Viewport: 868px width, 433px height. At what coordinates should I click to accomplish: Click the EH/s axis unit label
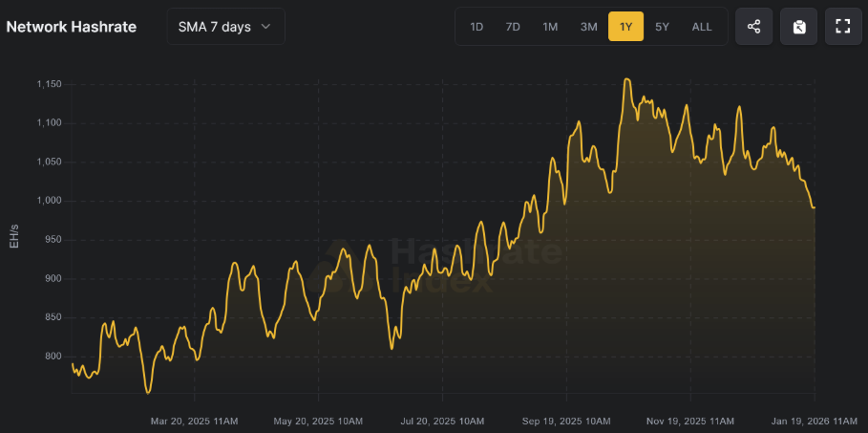[x=14, y=238]
